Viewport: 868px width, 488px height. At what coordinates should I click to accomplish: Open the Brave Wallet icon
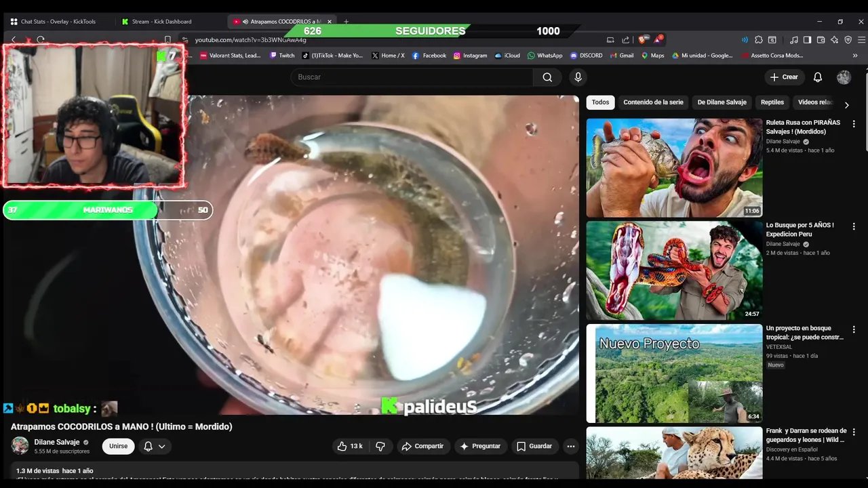tap(821, 40)
